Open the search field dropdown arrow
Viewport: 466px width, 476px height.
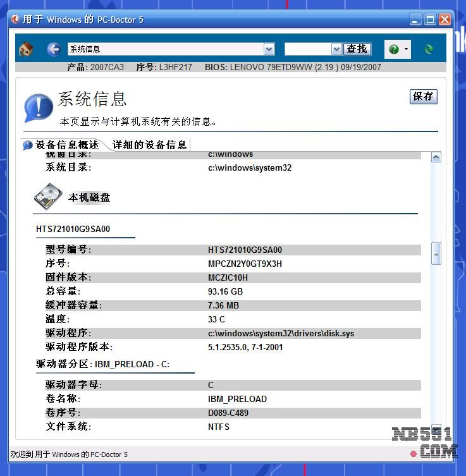click(336, 49)
